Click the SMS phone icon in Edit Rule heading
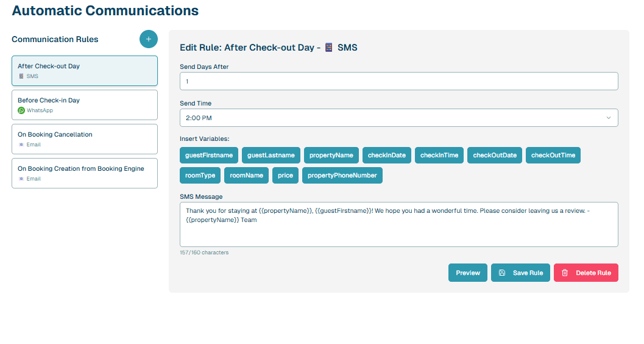The width and height of the screenshot is (644, 344). pyautogui.click(x=329, y=47)
